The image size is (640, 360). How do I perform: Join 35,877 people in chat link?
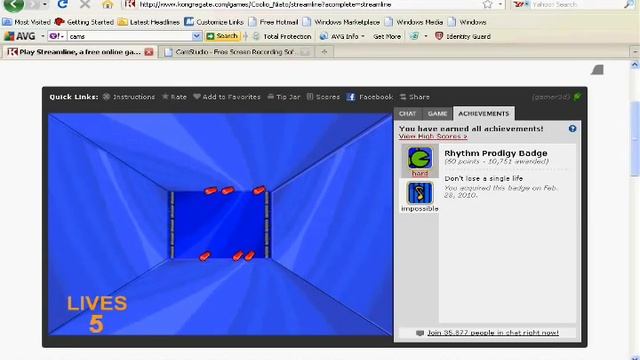(493, 333)
